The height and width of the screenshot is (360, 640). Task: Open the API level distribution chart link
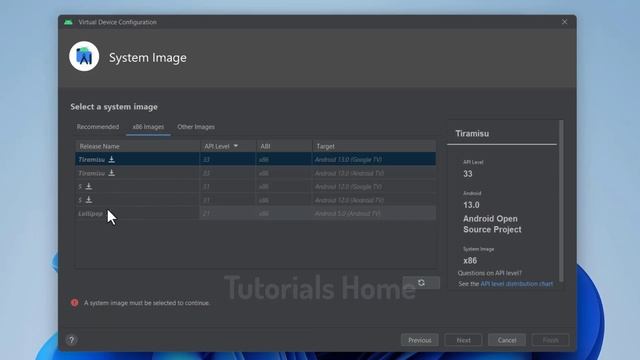[517, 284]
